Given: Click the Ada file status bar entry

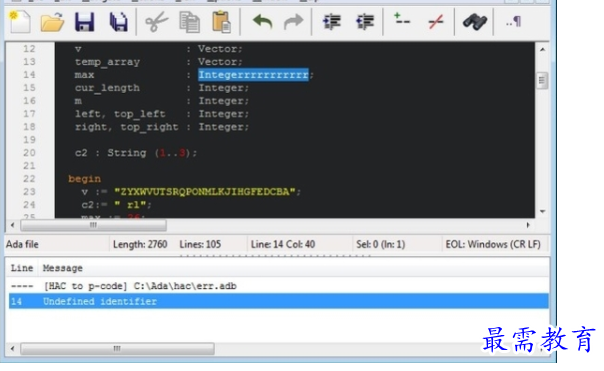Looking at the screenshot, I should pos(22,244).
